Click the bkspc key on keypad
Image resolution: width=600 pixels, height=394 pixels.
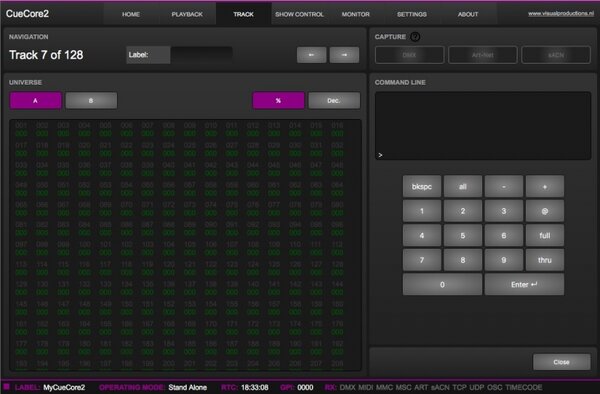pos(422,187)
